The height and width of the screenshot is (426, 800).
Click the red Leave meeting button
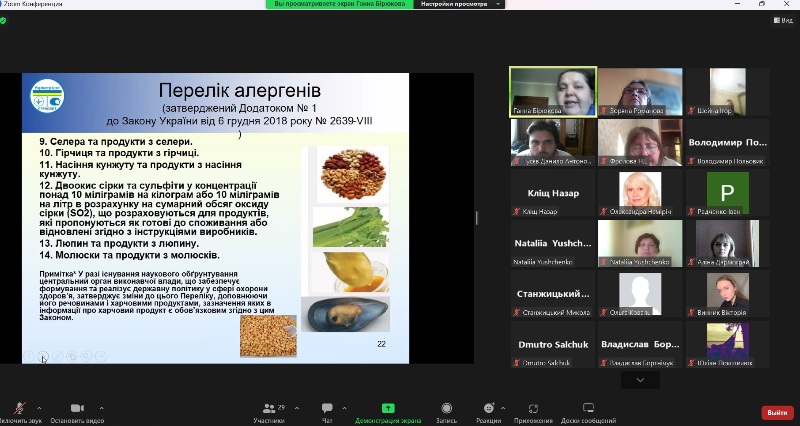[x=778, y=412]
